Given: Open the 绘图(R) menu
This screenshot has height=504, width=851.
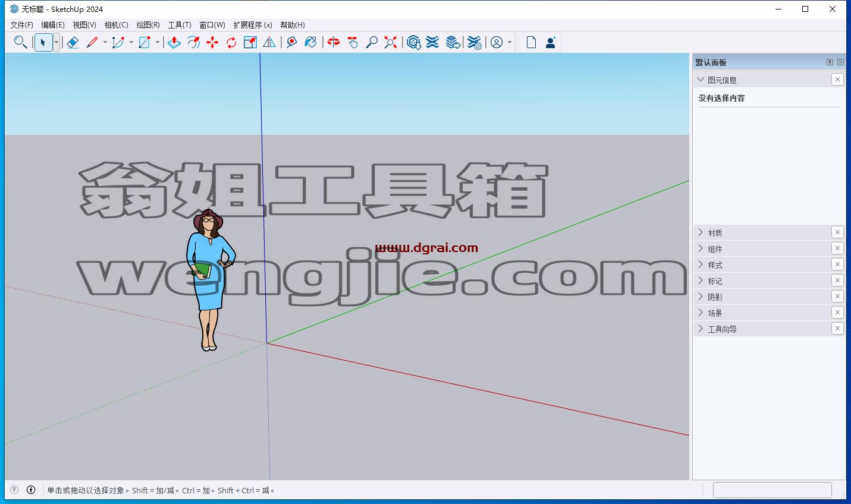Looking at the screenshot, I should (x=148, y=25).
